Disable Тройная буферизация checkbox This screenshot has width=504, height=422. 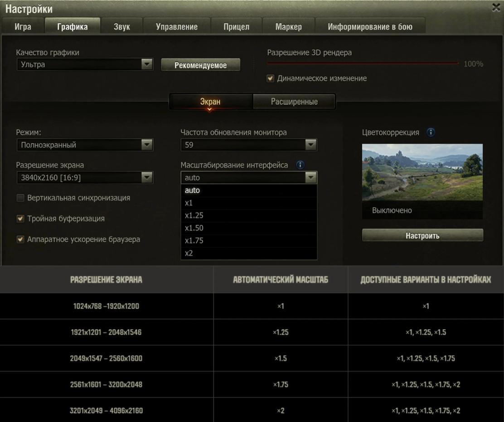coord(20,219)
